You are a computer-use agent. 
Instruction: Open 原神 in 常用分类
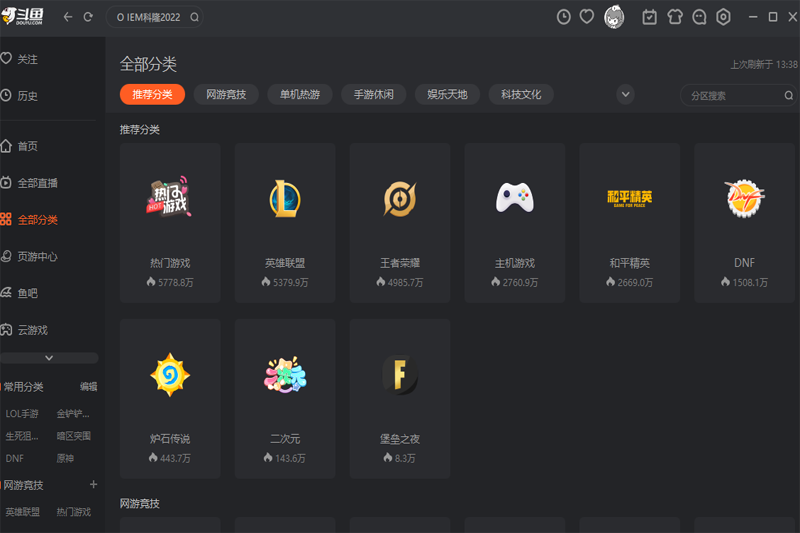pyautogui.click(x=65, y=459)
